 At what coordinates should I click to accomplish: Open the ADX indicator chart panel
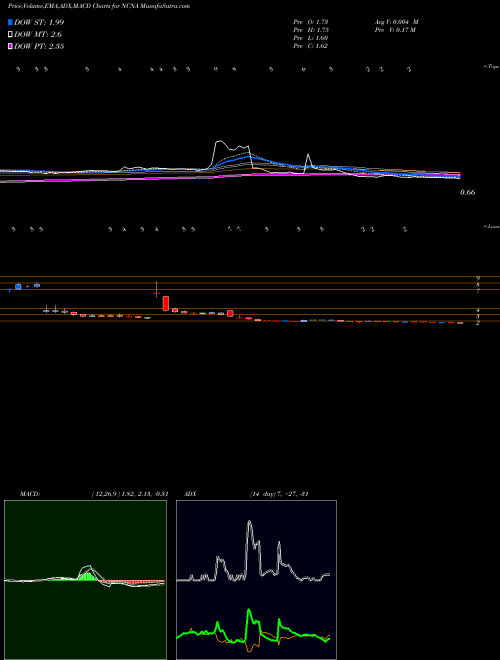coord(256,580)
